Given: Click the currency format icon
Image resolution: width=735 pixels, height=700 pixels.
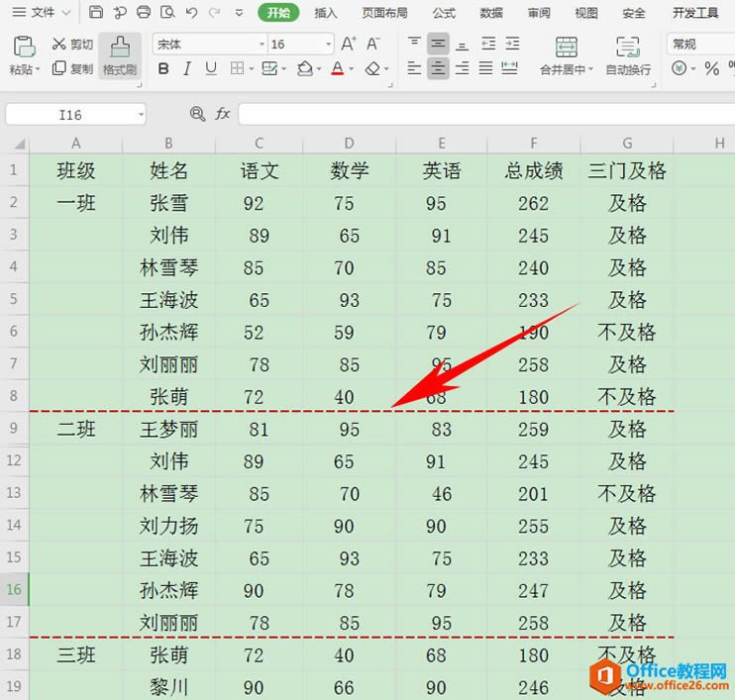Looking at the screenshot, I should tap(679, 69).
